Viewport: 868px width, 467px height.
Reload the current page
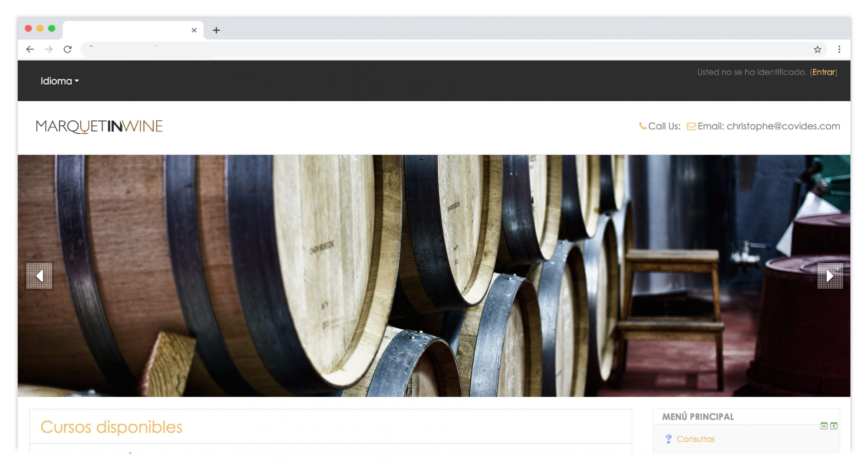67,49
